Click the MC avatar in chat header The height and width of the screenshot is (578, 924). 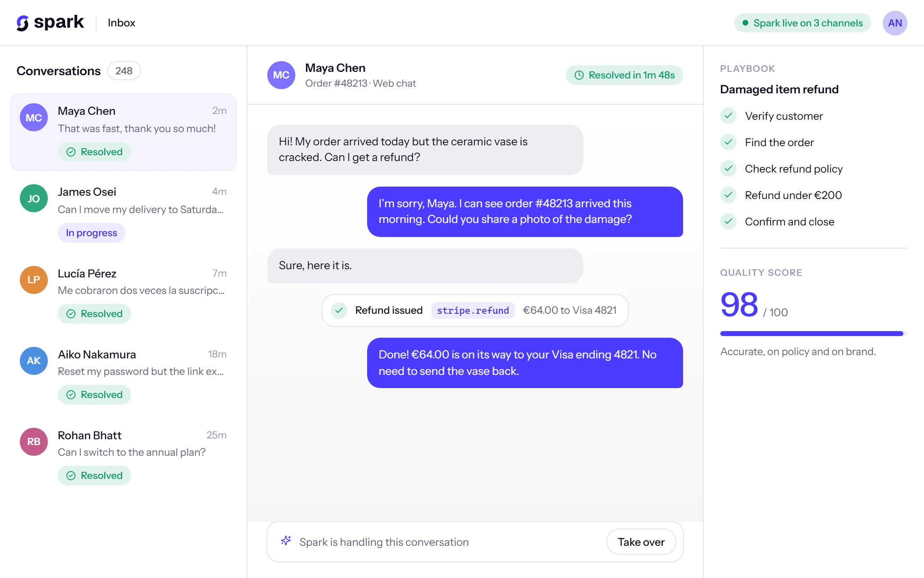pyautogui.click(x=281, y=75)
